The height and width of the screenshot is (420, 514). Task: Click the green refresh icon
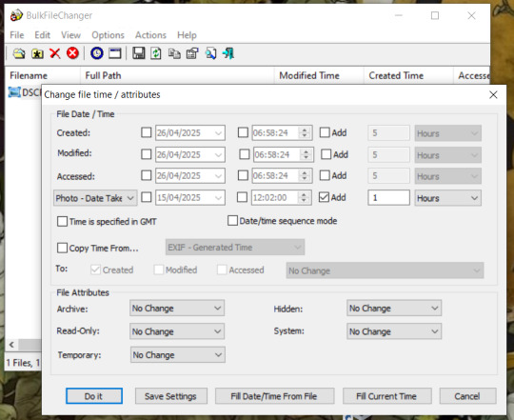coord(156,53)
